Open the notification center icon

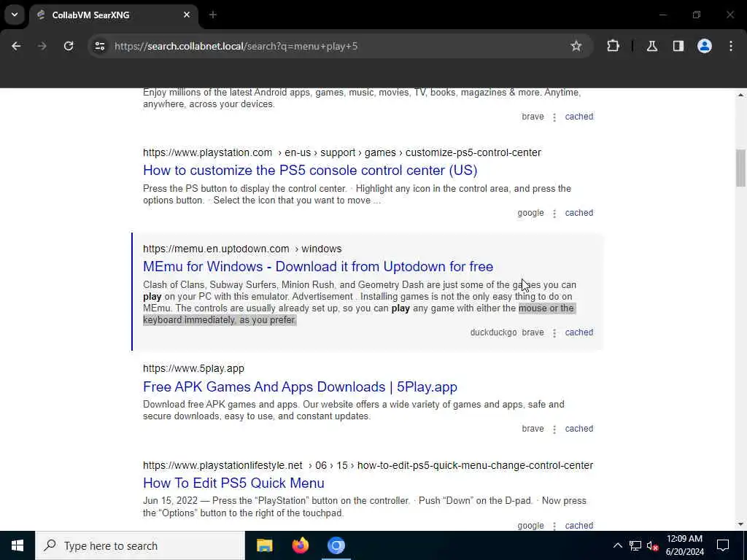(x=723, y=545)
